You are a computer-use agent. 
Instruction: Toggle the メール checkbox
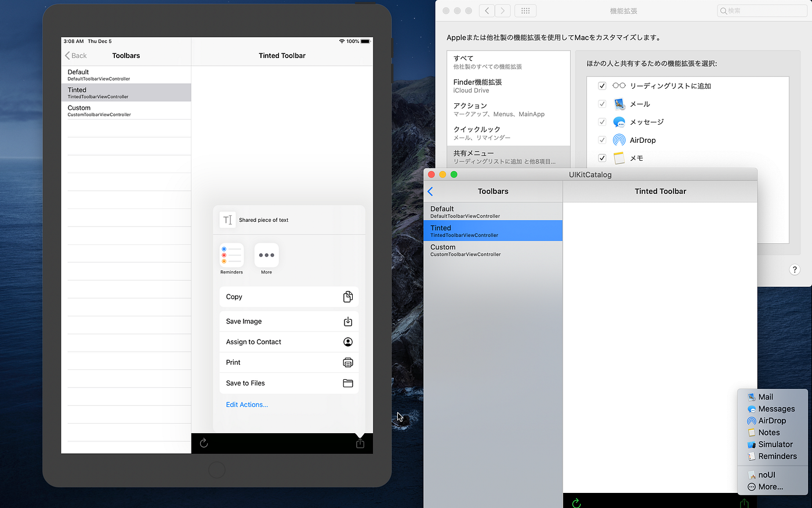point(602,104)
